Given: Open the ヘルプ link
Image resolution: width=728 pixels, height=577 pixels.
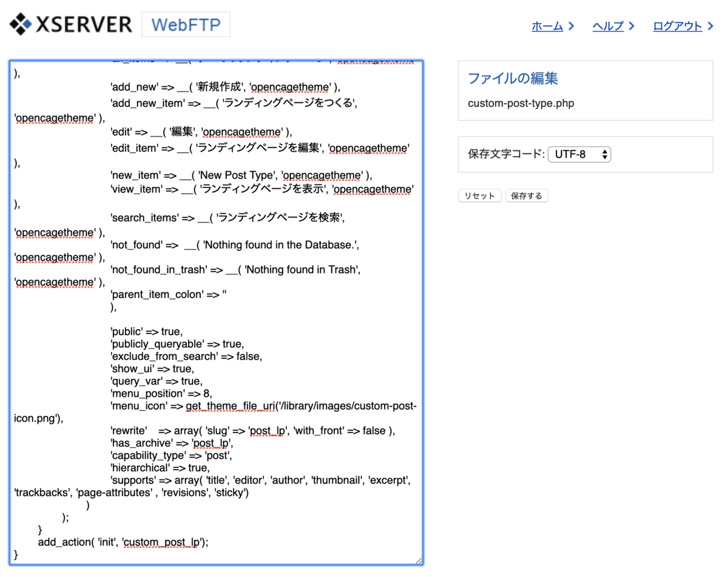Looking at the screenshot, I should [608, 26].
